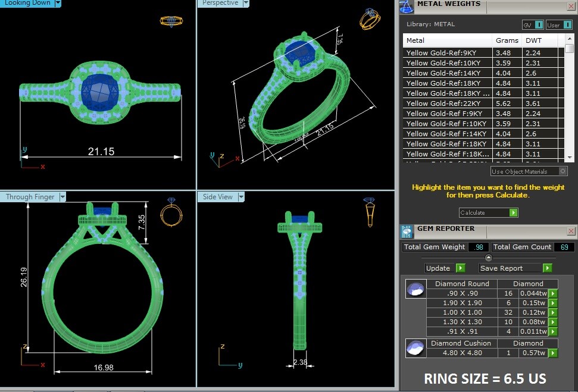Click the ring view icon in Looking Down viewport
578x392 pixels.
[171, 21]
